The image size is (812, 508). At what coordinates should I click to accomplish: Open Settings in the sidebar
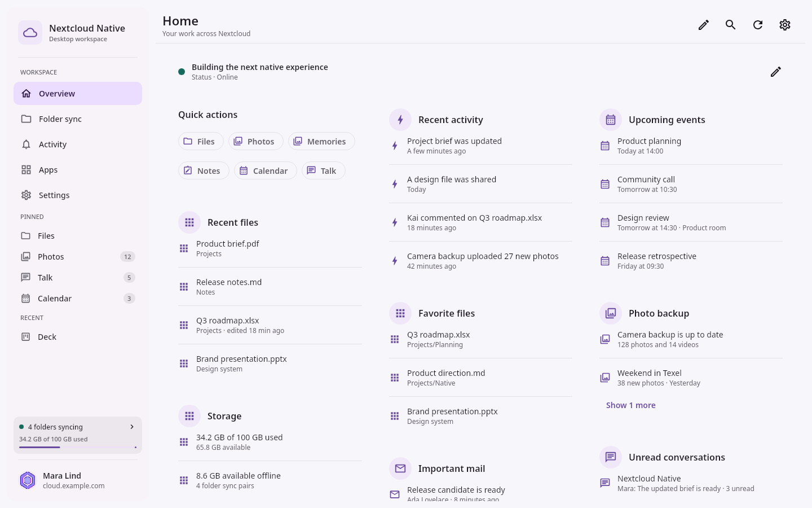[x=78, y=195]
